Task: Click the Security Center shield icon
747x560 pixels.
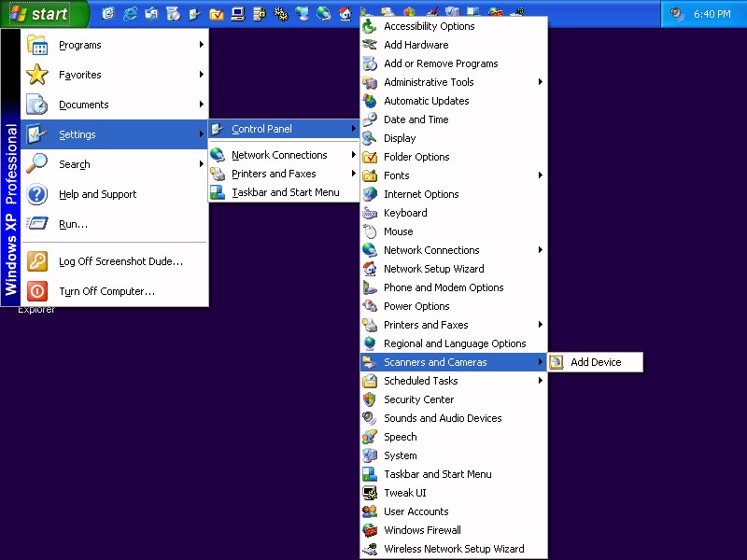Action: point(370,399)
